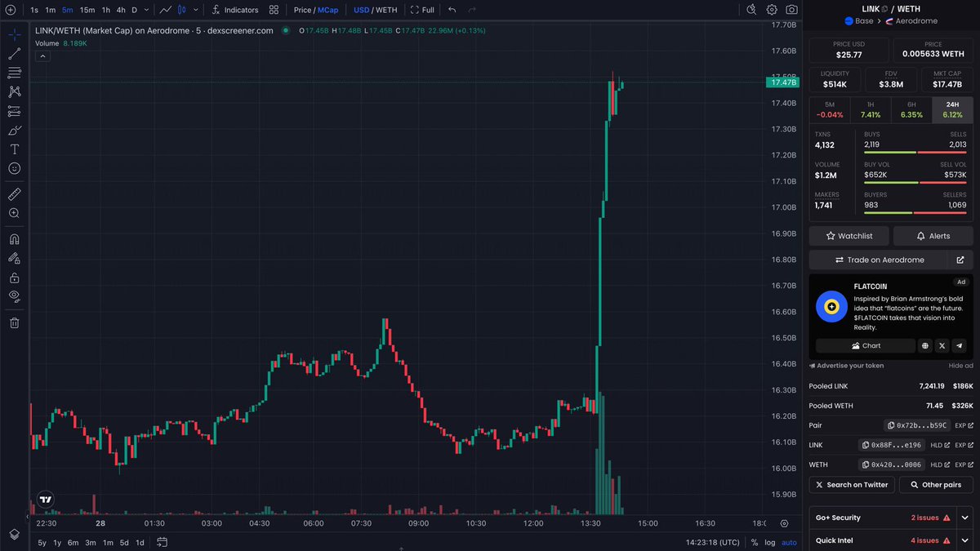
Task: Copy the LINK address 0x88F...e196
Action: point(890,445)
